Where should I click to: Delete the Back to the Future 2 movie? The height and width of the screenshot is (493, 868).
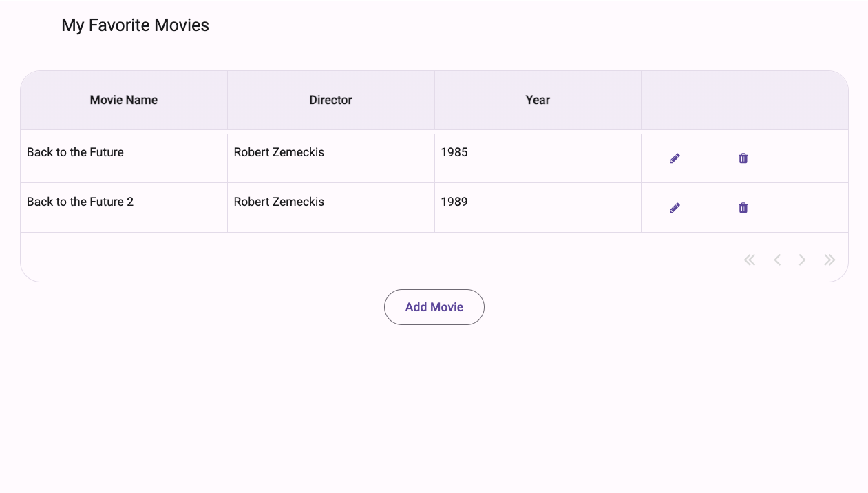pos(743,207)
